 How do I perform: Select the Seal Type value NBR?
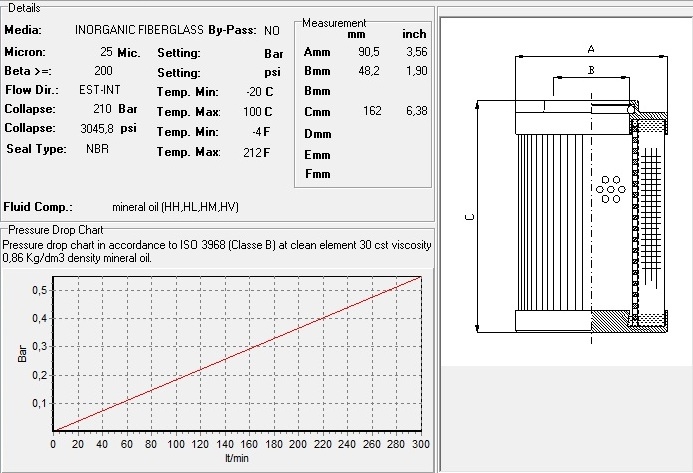97,149
